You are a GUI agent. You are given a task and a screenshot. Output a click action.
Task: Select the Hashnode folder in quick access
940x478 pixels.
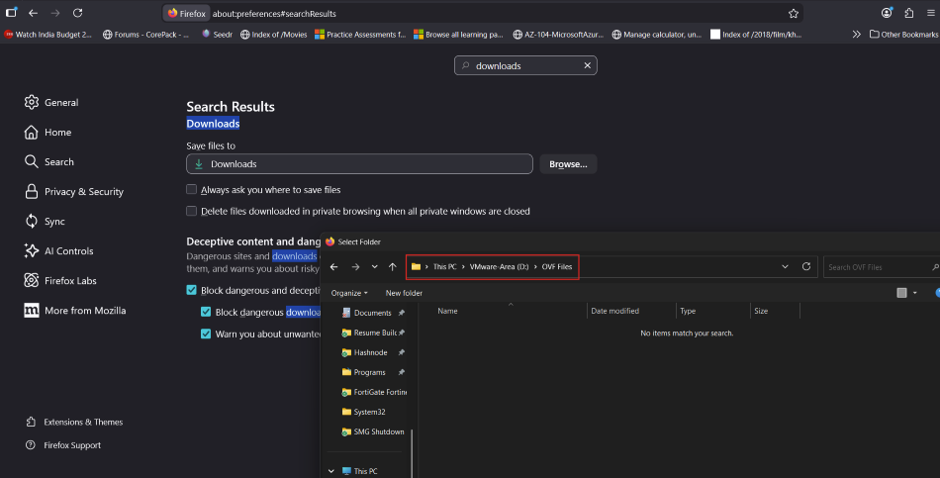coord(370,353)
